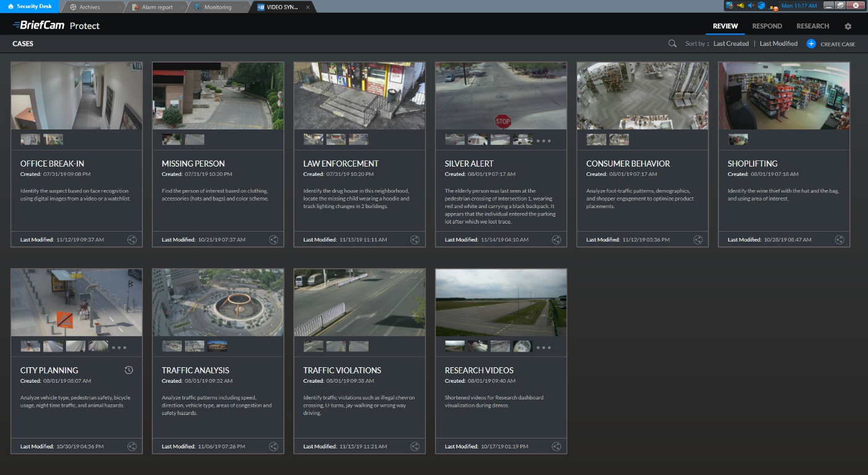Click the SILVER ALERT title
Image resolution: width=868 pixels, height=475 pixels.
point(469,163)
